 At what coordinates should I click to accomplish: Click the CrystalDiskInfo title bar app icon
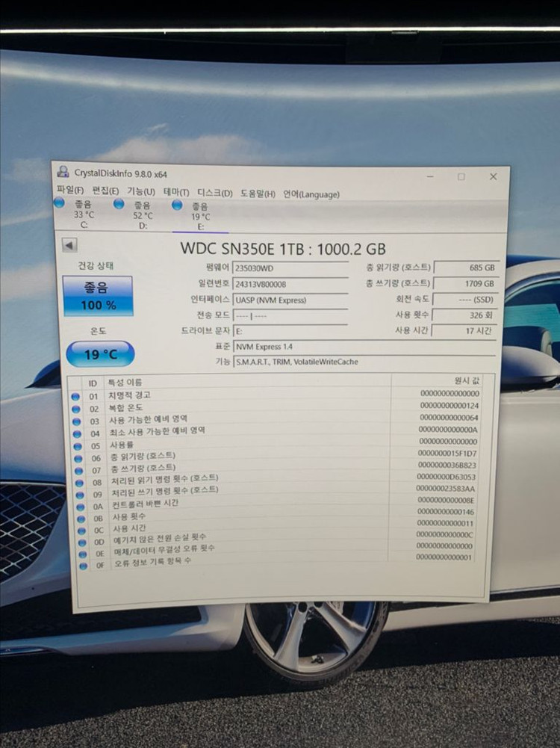click(x=63, y=171)
